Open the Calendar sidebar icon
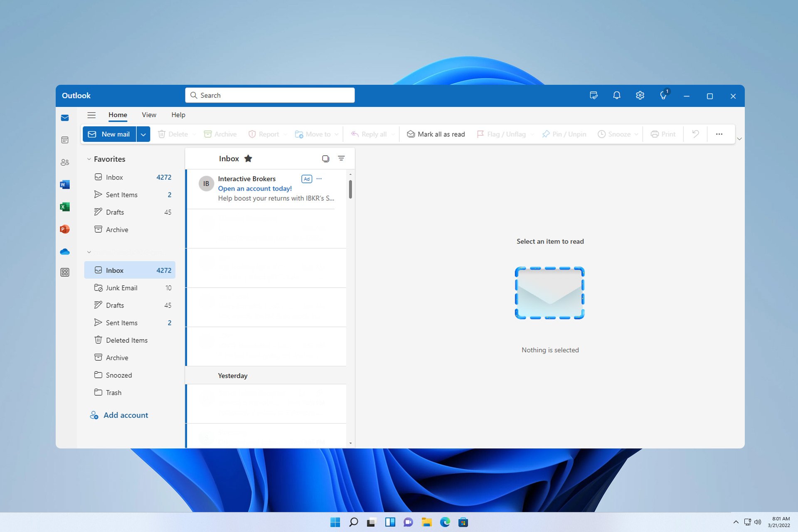This screenshot has height=532, width=798. coord(65,140)
